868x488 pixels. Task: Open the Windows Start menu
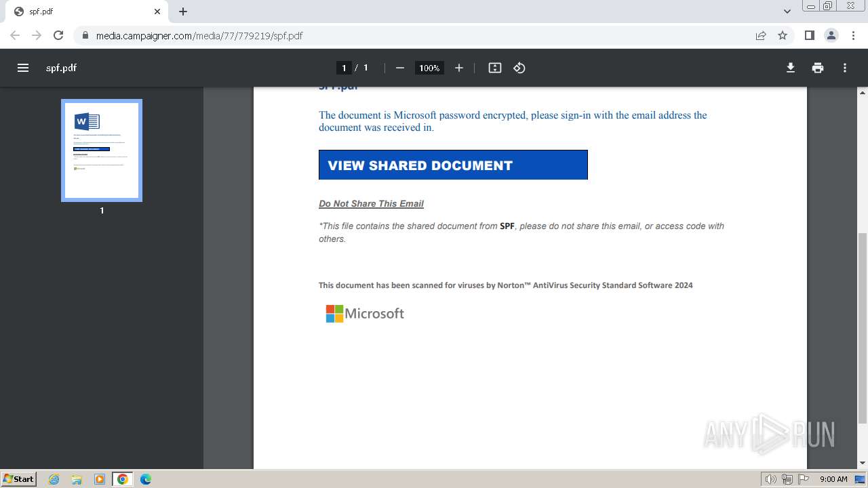[18, 479]
